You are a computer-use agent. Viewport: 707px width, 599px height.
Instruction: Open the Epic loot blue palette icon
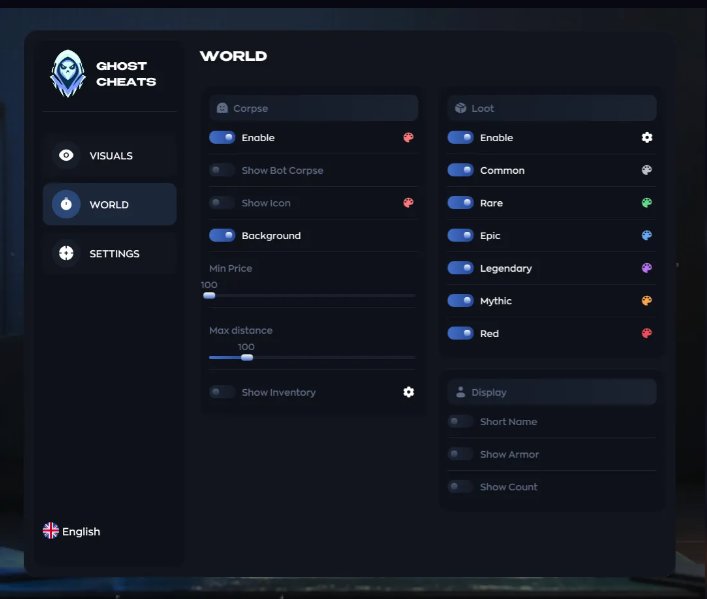(x=647, y=235)
